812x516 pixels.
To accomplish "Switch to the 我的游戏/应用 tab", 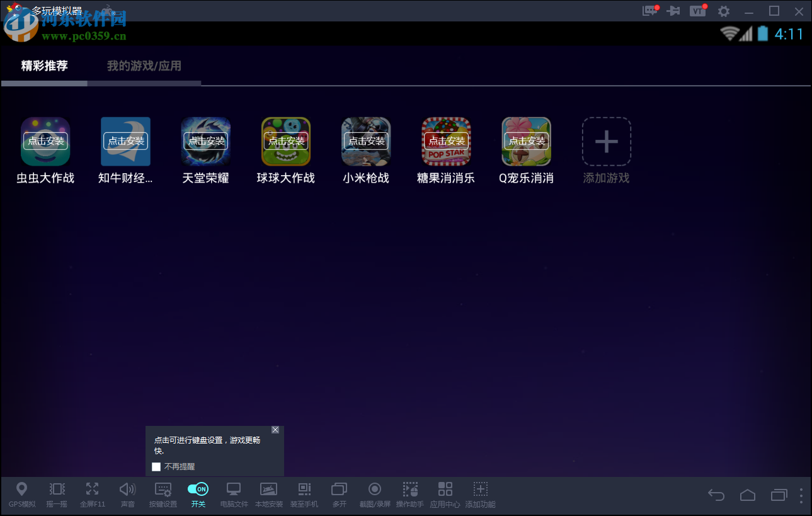I will (144, 66).
